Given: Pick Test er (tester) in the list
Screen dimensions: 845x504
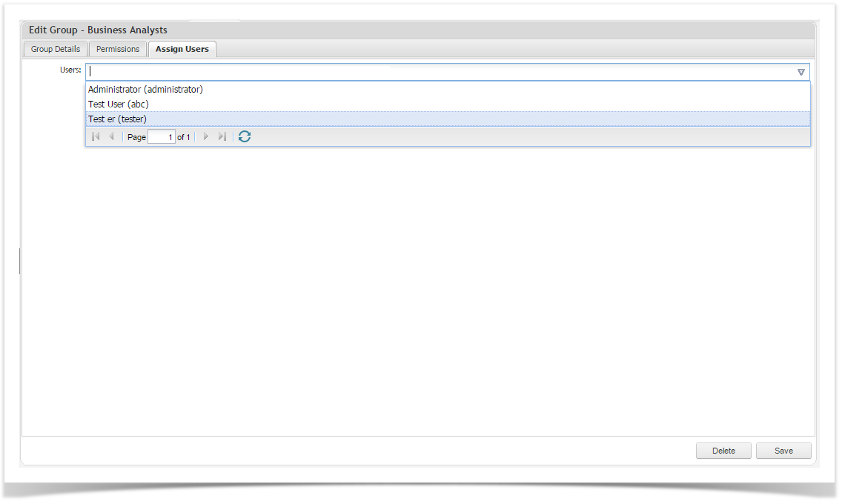Looking at the screenshot, I should (117, 119).
